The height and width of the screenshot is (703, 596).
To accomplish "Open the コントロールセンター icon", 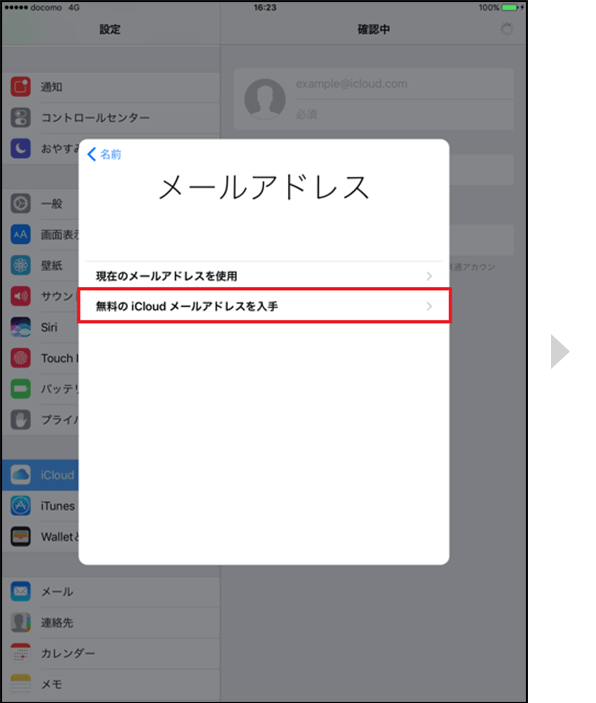I will tap(21, 117).
